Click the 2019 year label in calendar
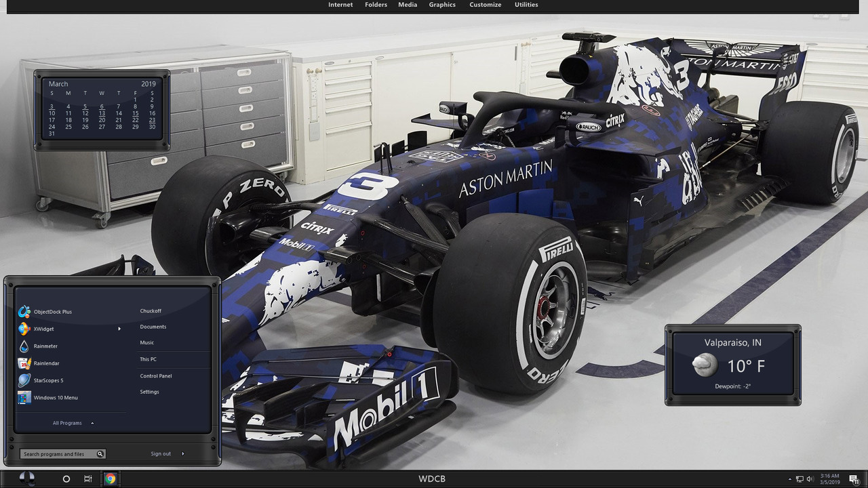 coord(149,84)
